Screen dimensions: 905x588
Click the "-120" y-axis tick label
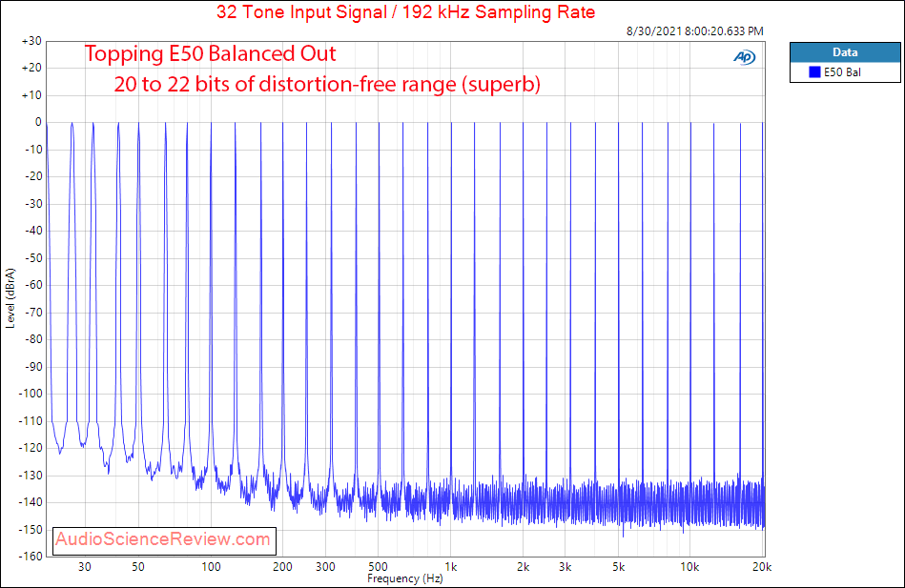click(x=30, y=448)
